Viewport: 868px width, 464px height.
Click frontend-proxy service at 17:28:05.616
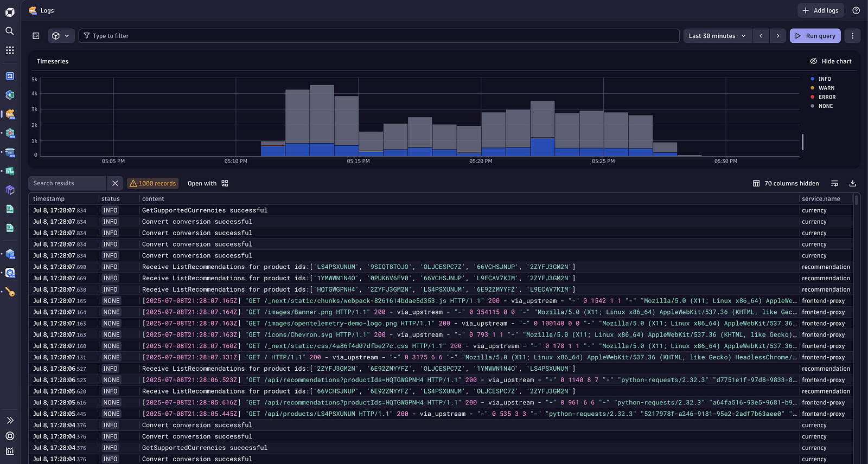point(823,403)
